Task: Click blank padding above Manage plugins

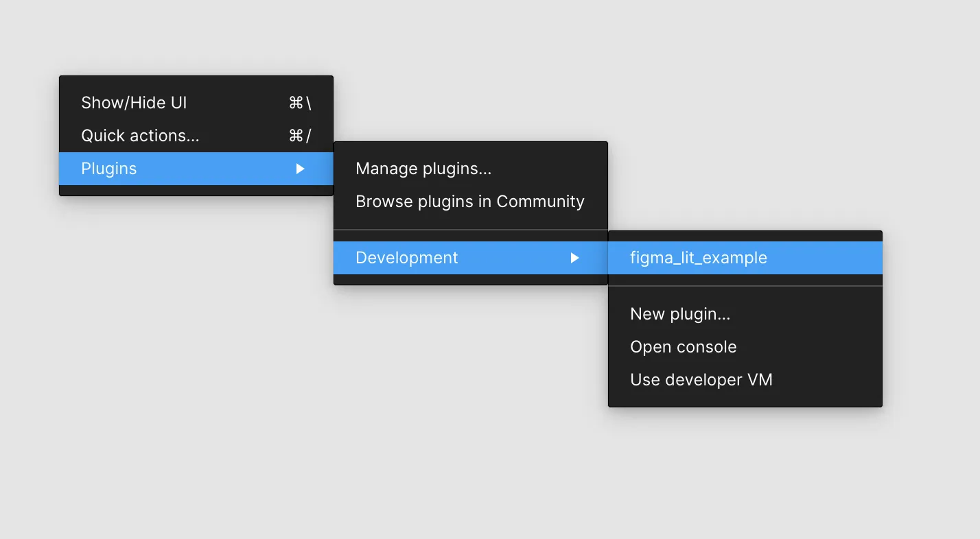Action: (471, 148)
